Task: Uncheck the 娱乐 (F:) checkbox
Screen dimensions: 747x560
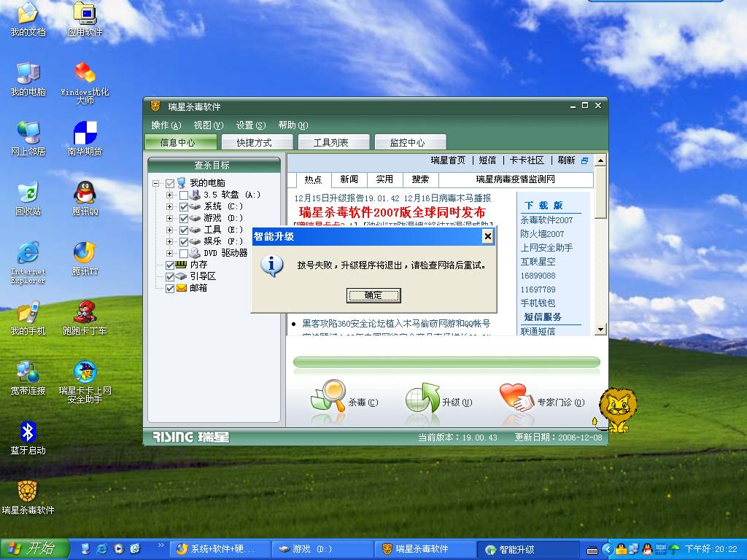Action: [x=183, y=242]
